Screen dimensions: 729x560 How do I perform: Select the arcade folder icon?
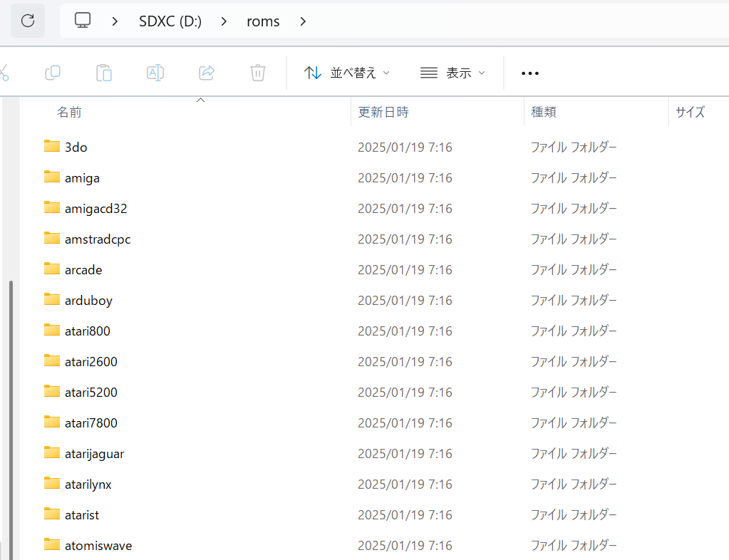tap(52, 269)
